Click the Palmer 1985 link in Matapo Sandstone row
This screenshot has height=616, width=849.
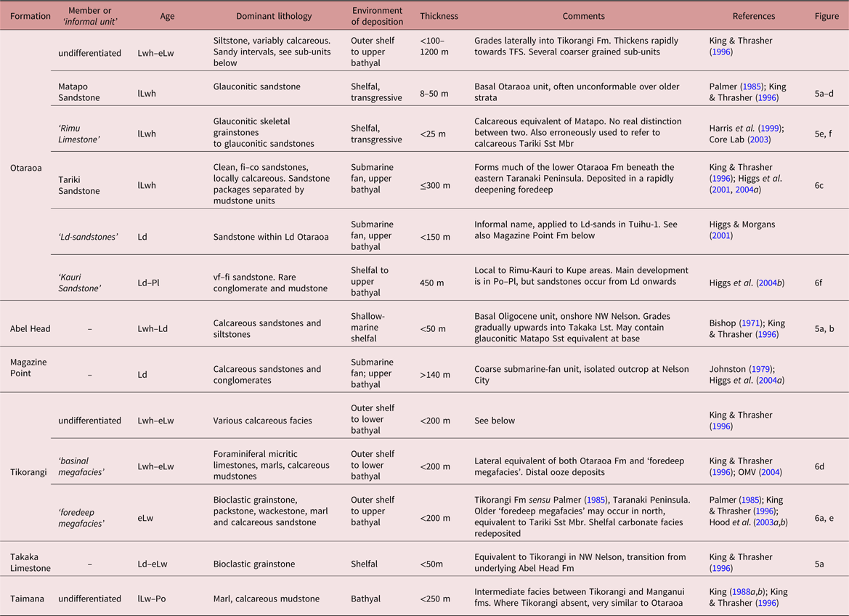tap(739, 86)
